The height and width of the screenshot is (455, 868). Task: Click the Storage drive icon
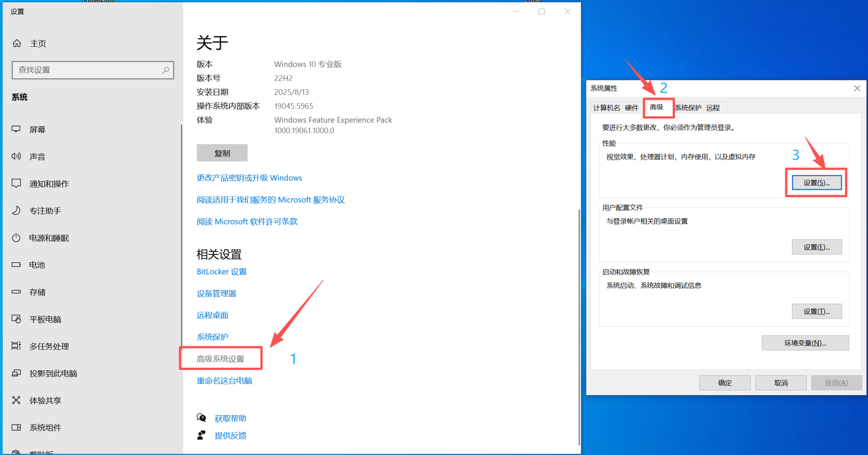pyautogui.click(x=16, y=292)
